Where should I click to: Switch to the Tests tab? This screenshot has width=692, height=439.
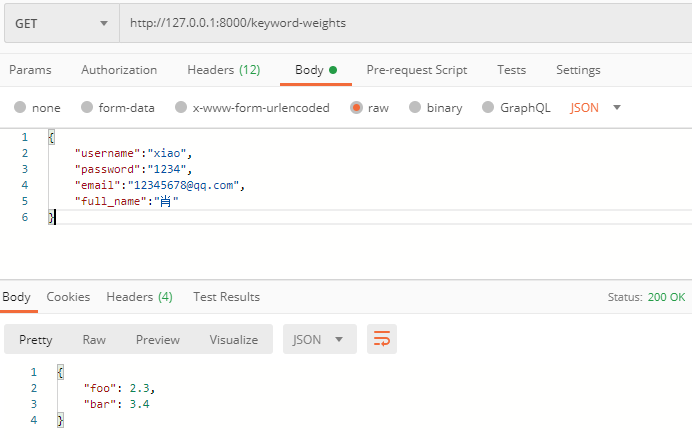(x=511, y=70)
